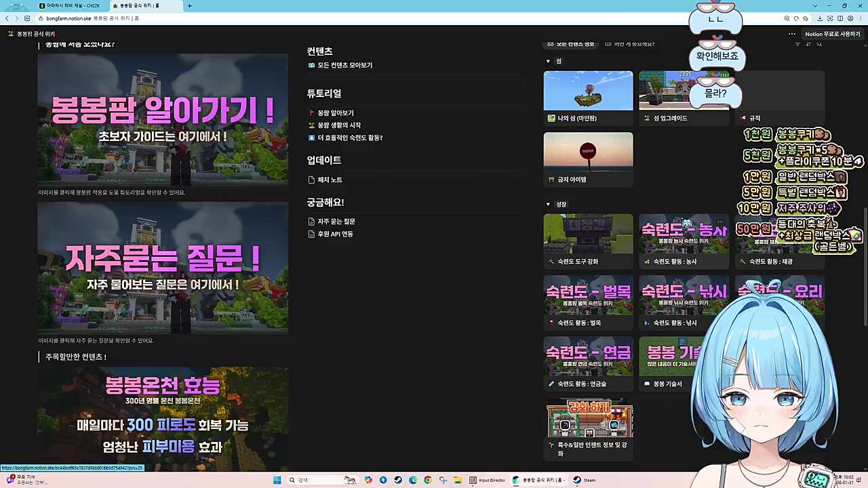The image size is (868, 488).
Task: Click the page icon left of the address bar
Action: tap(26, 18)
